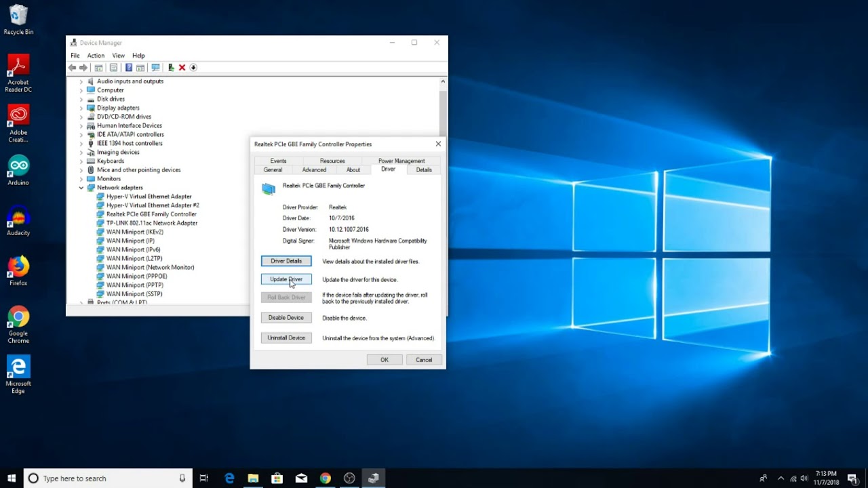Screen dimensions: 868x488
Task: Show hidden tray icons chevron
Action: 781,479
